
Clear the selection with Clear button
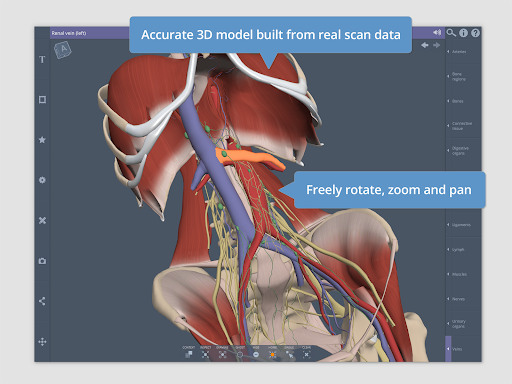coord(306,353)
